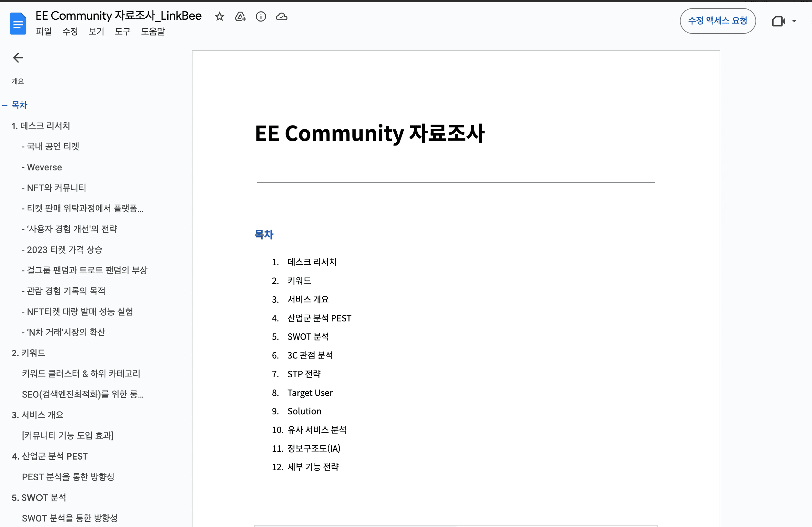The image size is (812, 527).
Task: Click the blue 목차 heading in the document
Action: click(x=264, y=235)
